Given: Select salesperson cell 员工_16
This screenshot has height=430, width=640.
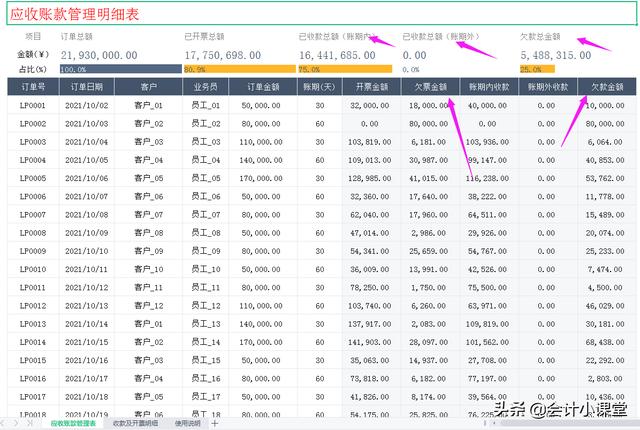Looking at the screenshot, I should click(x=205, y=379).
